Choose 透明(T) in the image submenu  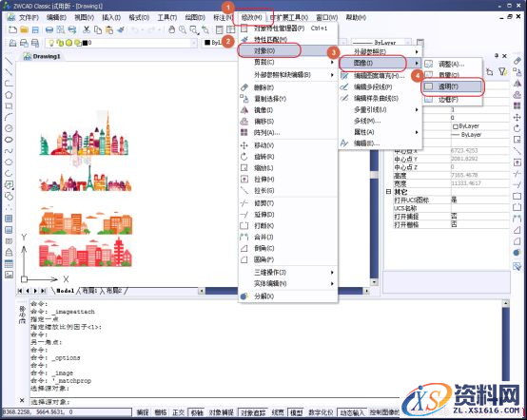(453, 86)
